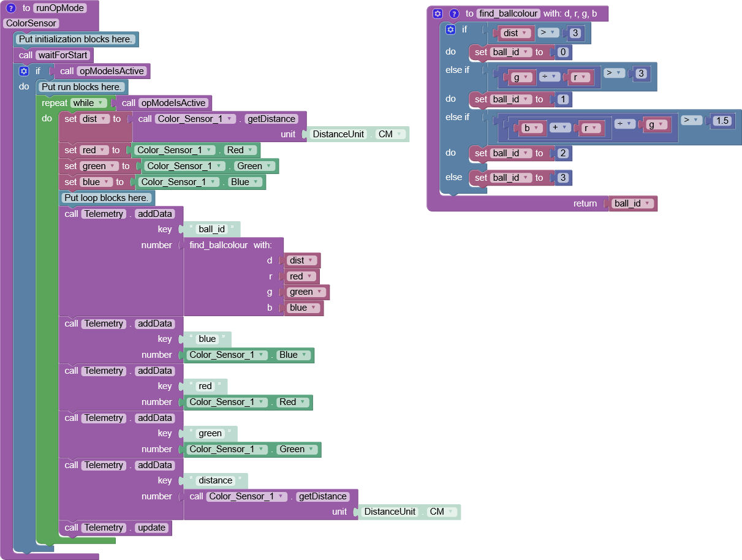Screen dimensions: 742x560
Task: Edit the number 0 in set ball_id block
Action: [563, 52]
